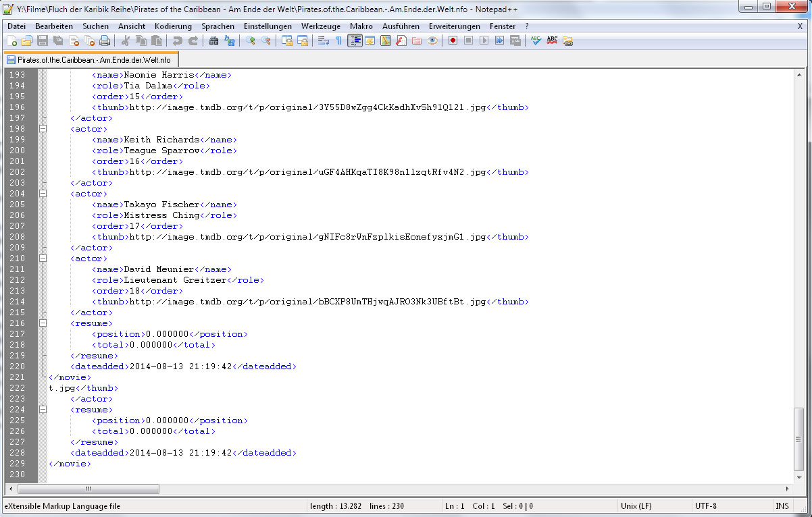Open Folder as Workspace icon
812x517 pixels.
(417, 41)
